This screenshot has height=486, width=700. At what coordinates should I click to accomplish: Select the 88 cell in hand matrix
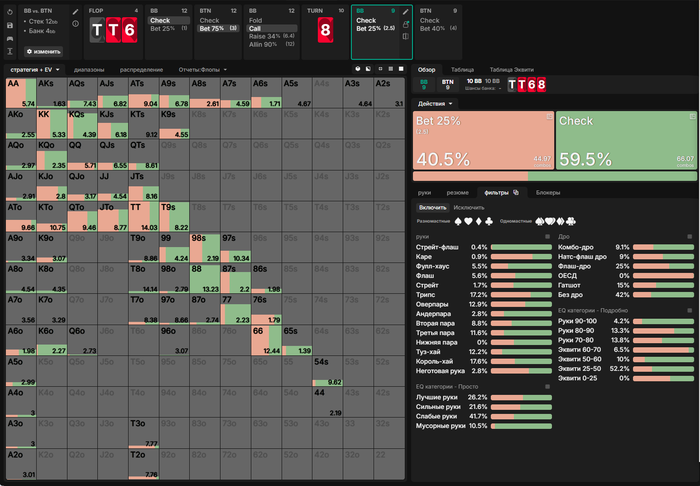[x=204, y=278]
